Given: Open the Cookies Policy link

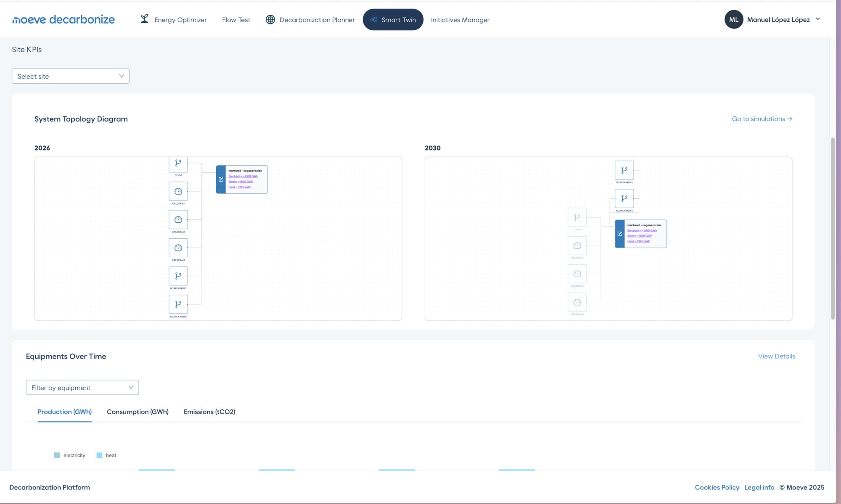Looking at the screenshot, I should (717, 487).
